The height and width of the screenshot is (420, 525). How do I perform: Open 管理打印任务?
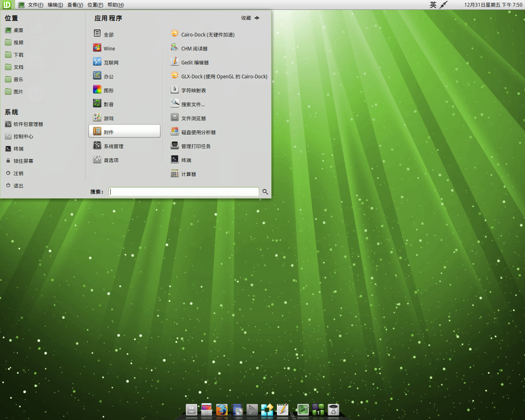(191, 146)
